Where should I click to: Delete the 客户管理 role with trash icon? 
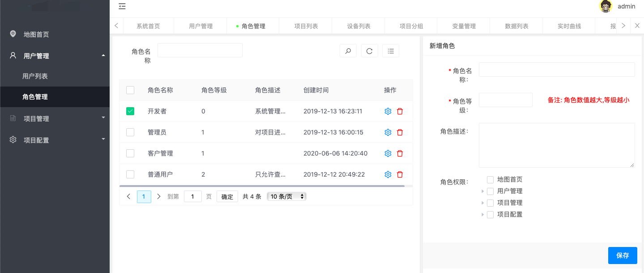tap(400, 153)
